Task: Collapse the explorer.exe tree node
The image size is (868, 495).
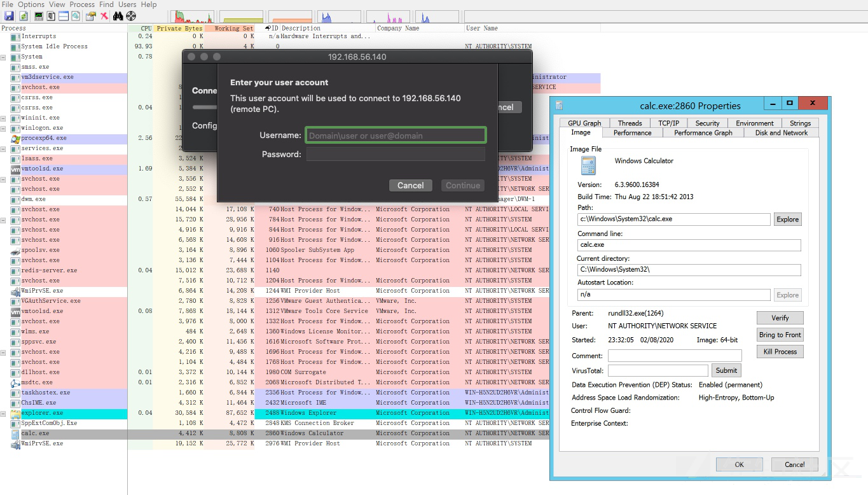Action: (x=3, y=413)
